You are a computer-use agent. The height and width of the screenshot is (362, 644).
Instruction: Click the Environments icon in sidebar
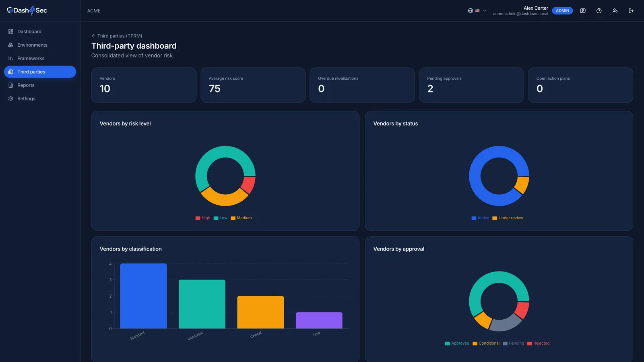coord(11,45)
